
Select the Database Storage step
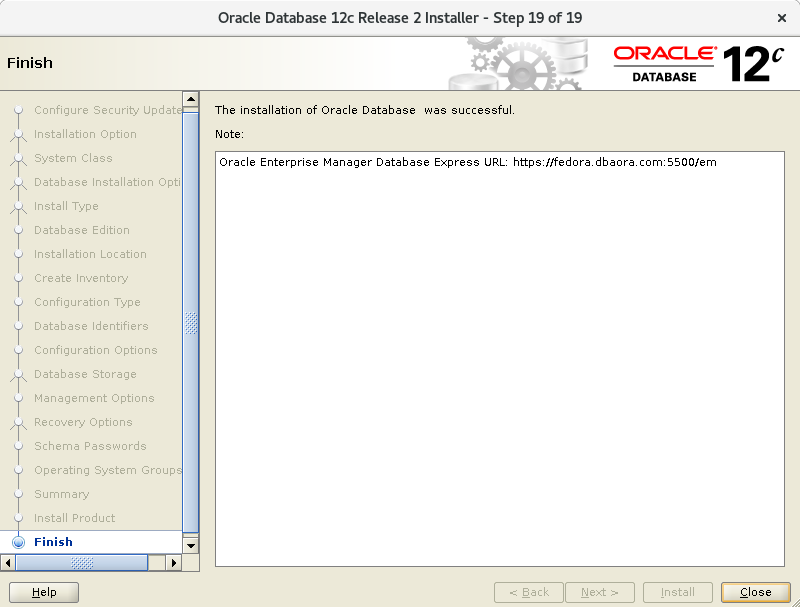[x=85, y=374]
